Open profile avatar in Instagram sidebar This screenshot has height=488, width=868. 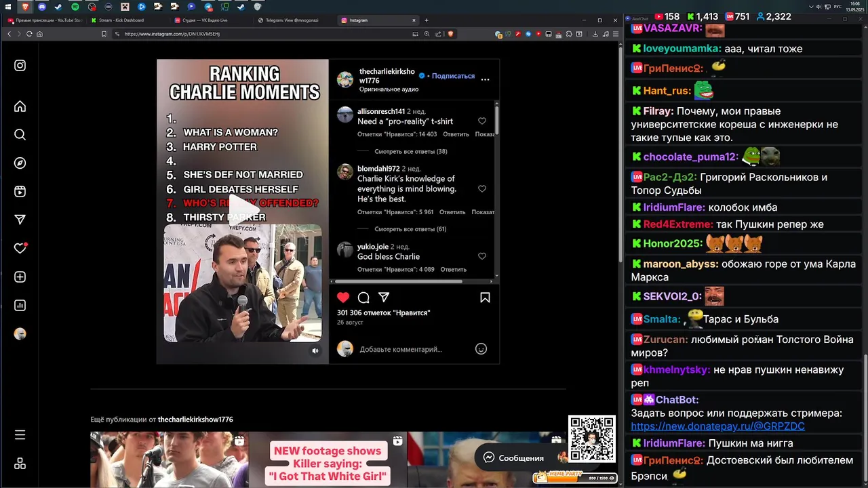click(20, 334)
